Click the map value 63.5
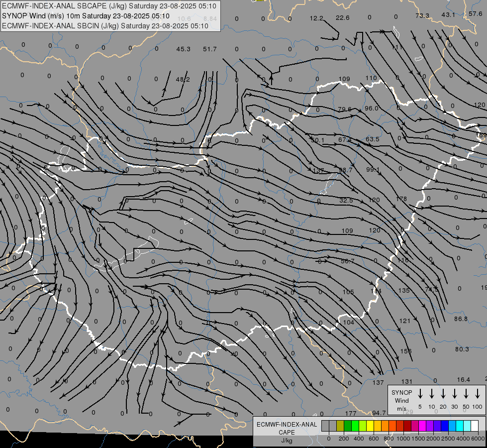The width and height of the screenshot is (487, 448). 373,139
